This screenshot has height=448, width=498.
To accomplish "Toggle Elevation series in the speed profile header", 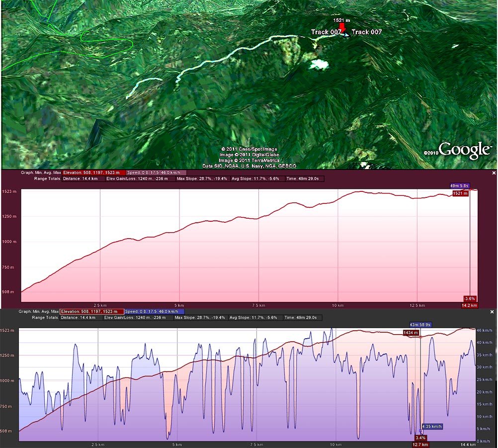I will (x=92, y=312).
